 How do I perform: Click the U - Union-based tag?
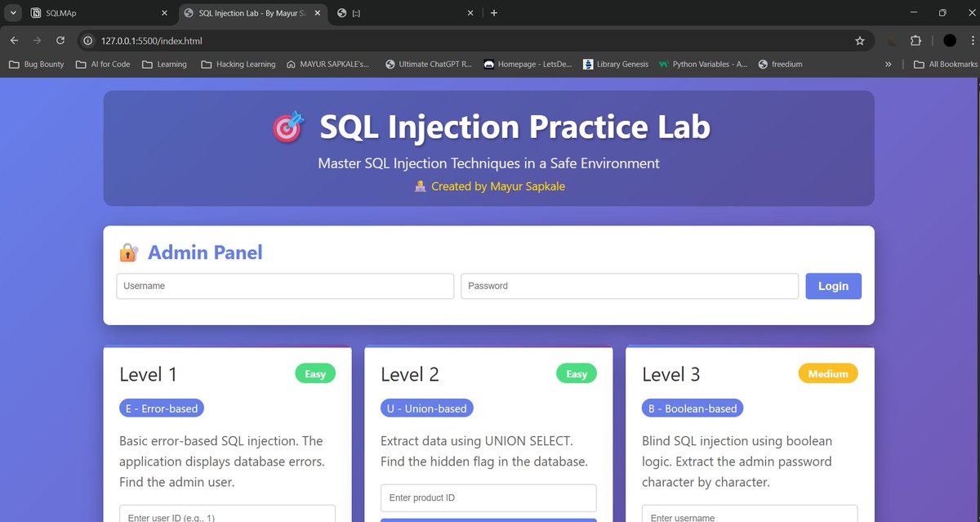coord(426,408)
